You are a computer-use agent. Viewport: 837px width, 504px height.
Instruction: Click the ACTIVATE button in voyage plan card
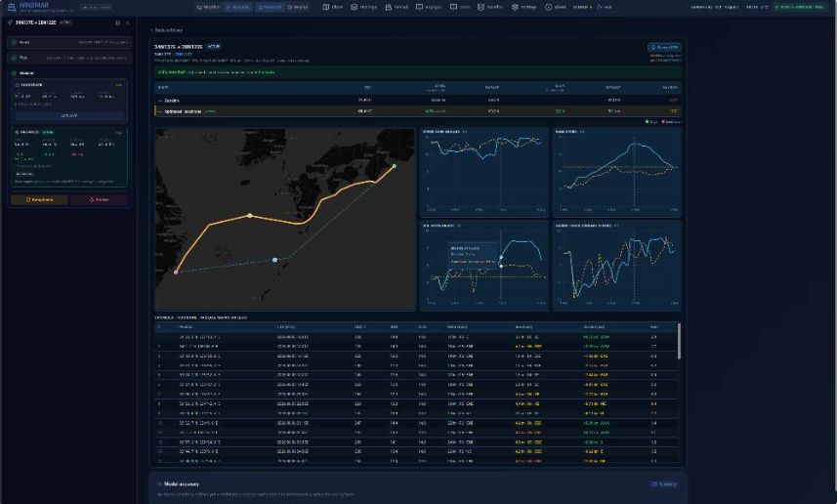tap(69, 116)
